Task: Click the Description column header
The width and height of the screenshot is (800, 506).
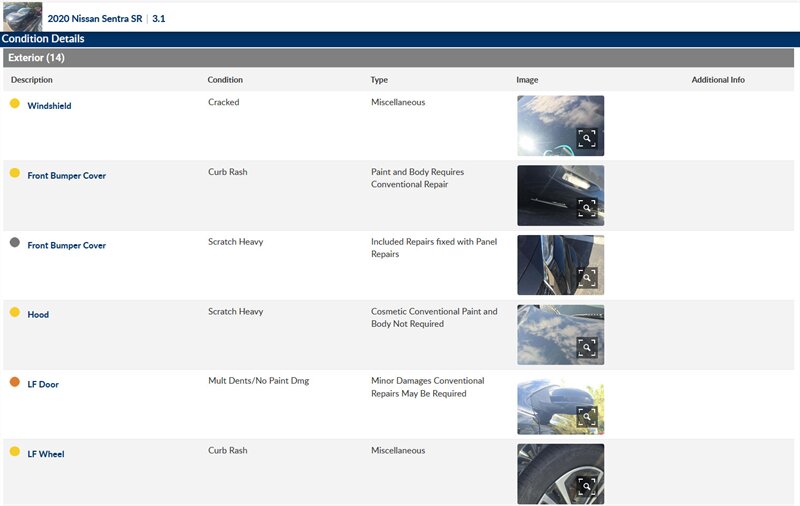Action: click(32, 80)
